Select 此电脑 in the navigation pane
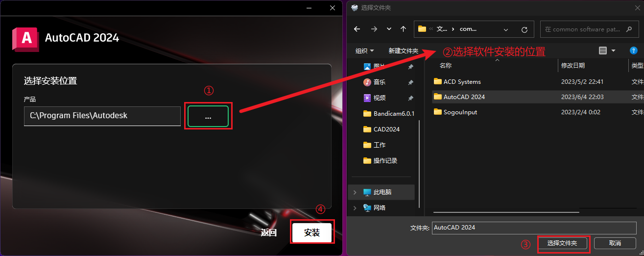The height and width of the screenshot is (256, 644). 382,192
